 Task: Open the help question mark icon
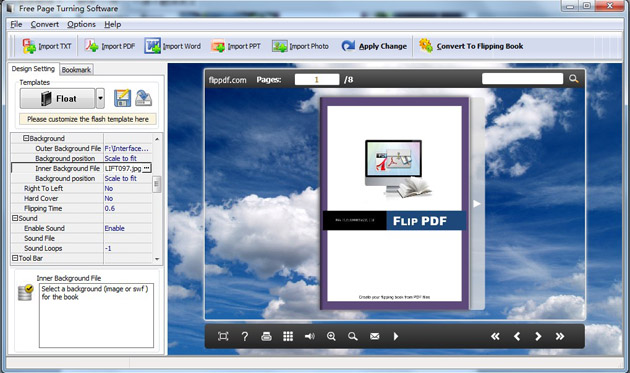click(245, 336)
